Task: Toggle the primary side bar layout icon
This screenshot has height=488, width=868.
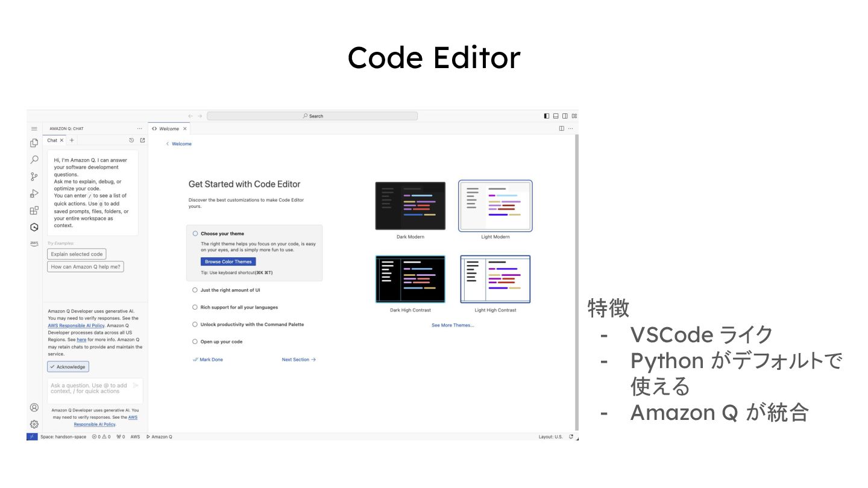Action: [547, 116]
